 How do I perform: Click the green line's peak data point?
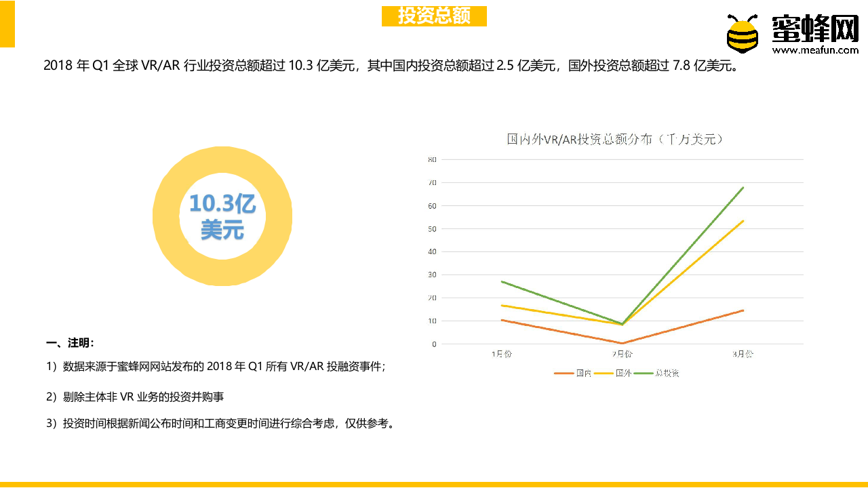pos(742,188)
